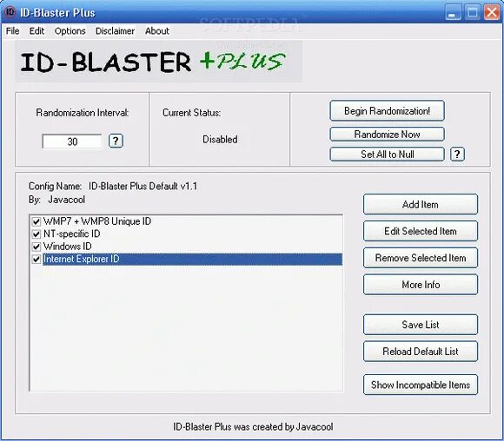
Task: Minimize the ID-Blaster Plus window
Action: coord(454,12)
